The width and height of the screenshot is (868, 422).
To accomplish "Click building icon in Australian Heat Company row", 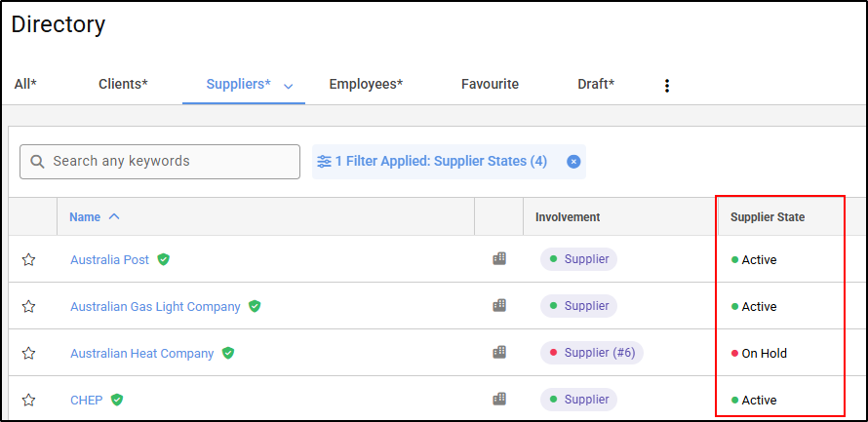I will 499,352.
